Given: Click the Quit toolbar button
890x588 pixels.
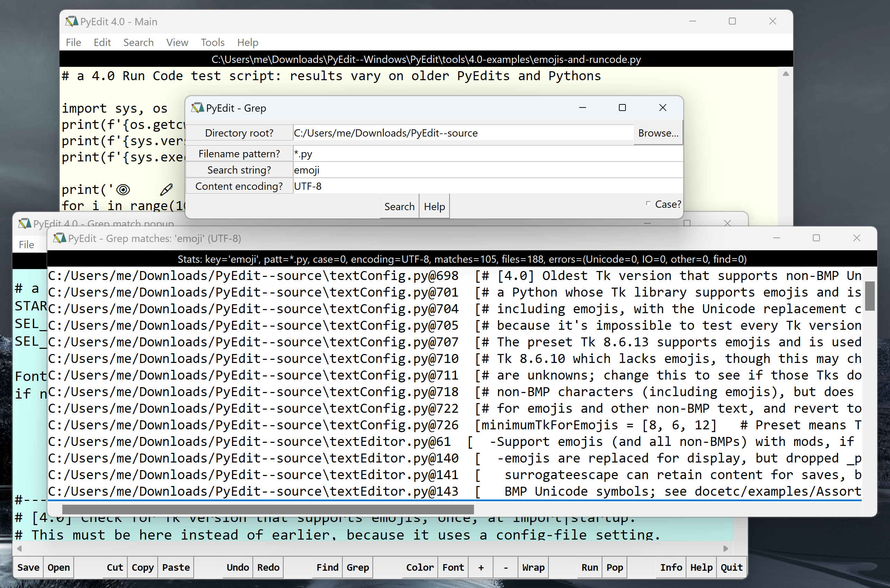Looking at the screenshot, I should pos(732,567).
